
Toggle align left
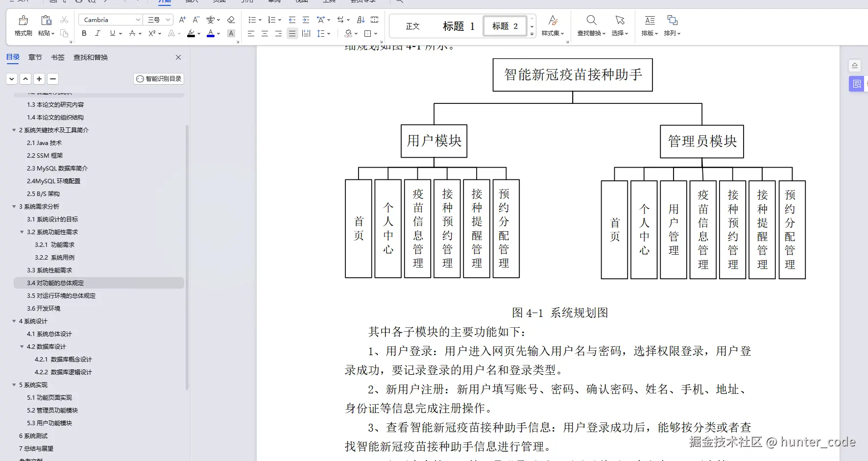coord(251,33)
